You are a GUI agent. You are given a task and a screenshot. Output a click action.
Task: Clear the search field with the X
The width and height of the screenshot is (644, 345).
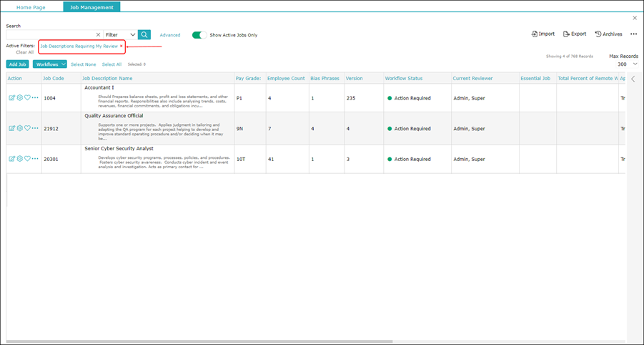[98, 35]
